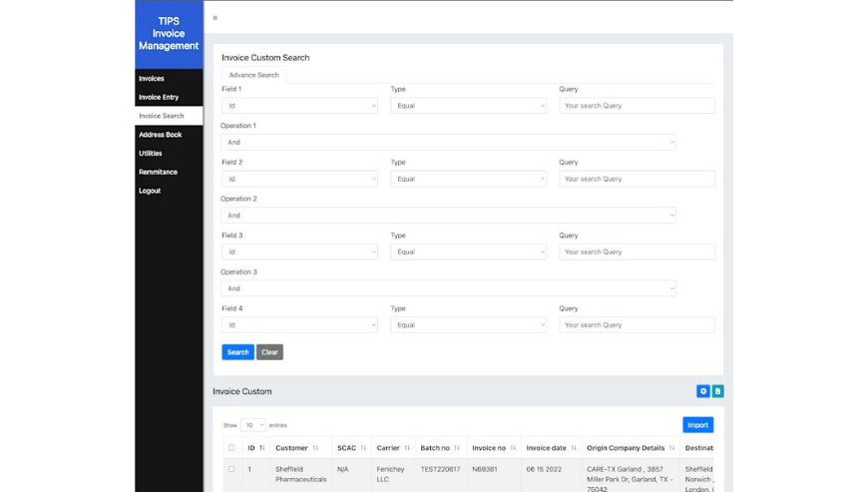Viewport: 868px width, 492px height.
Task: Check the checkbox for row ID 1
Action: click(231, 469)
